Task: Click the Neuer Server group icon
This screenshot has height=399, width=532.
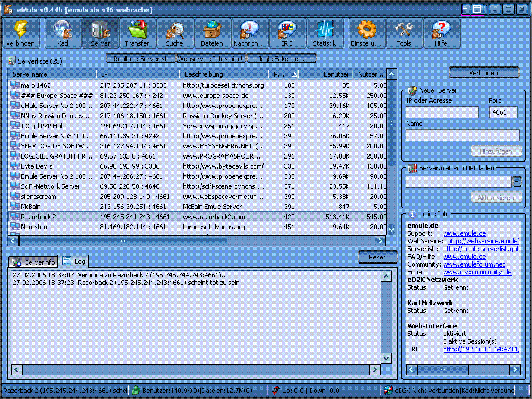Action: pos(412,90)
